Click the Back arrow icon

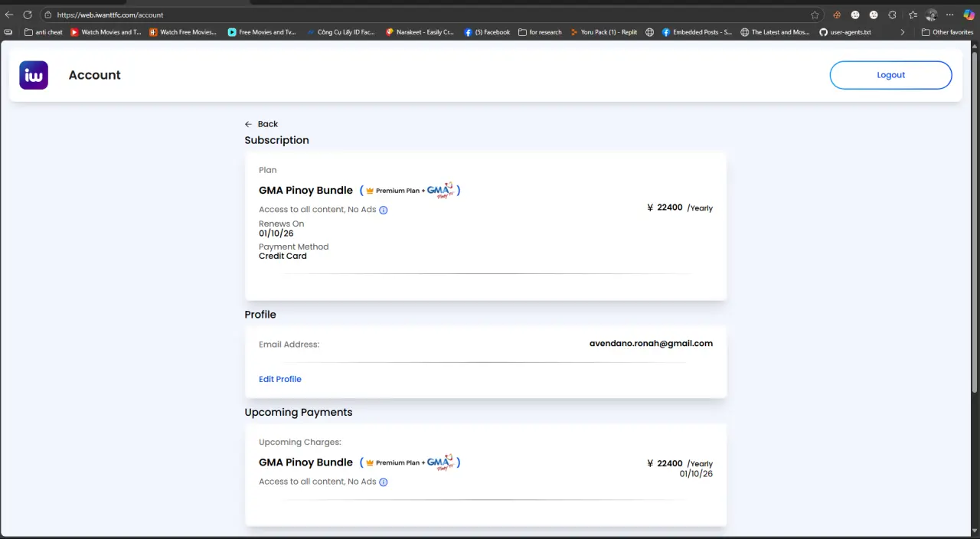248,124
